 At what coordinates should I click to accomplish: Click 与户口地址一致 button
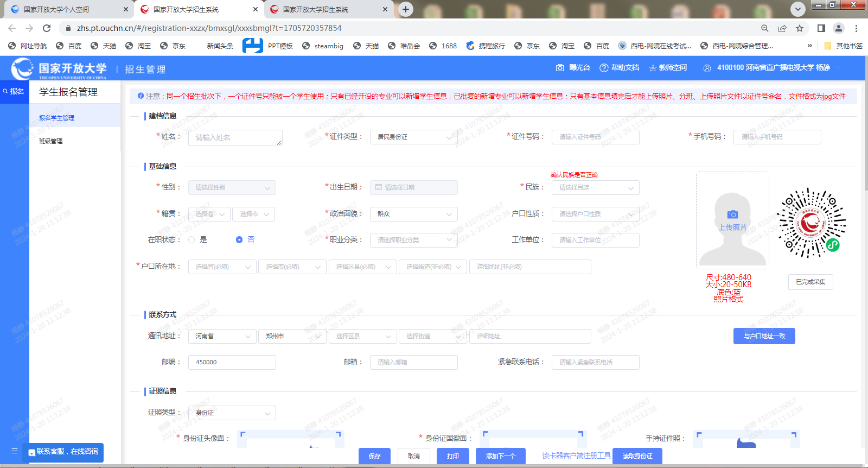[764, 336]
